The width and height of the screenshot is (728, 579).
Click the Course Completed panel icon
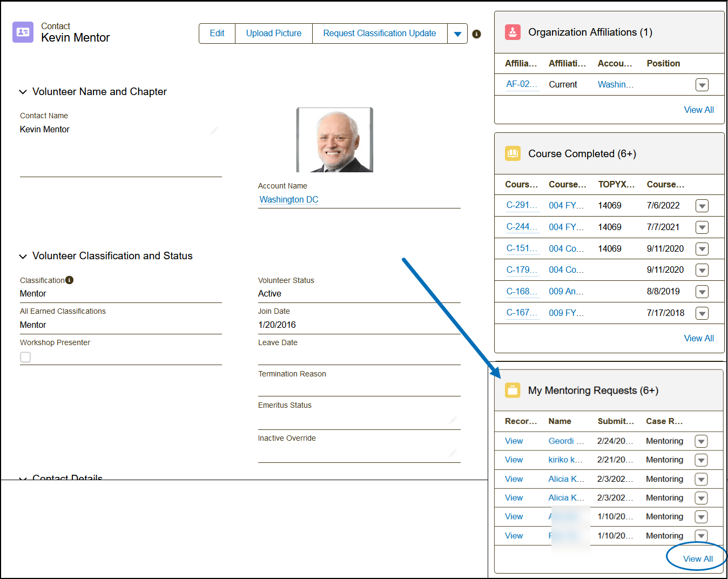pos(513,153)
